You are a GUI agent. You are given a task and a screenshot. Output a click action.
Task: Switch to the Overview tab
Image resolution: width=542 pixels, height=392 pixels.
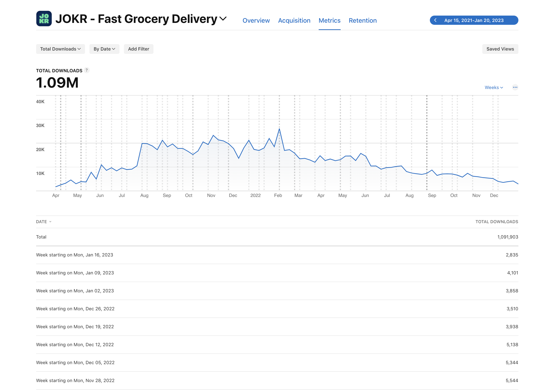click(256, 21)
